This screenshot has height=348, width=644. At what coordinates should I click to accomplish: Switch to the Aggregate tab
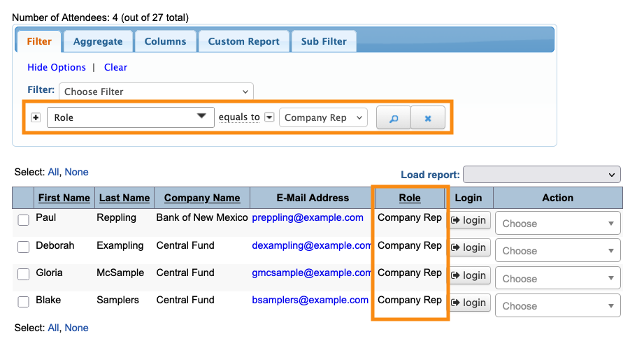tap(98, 41)
